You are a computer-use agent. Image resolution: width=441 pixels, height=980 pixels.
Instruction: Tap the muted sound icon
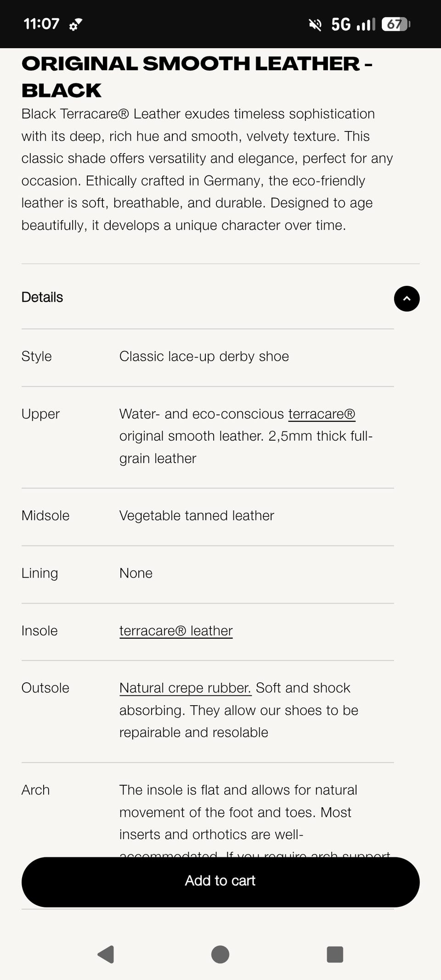pos(315,24)
